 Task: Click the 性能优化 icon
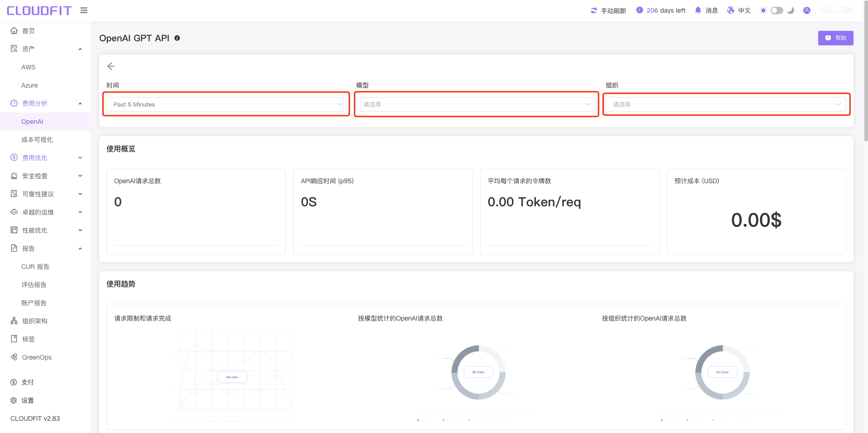[x=14, y=230]
